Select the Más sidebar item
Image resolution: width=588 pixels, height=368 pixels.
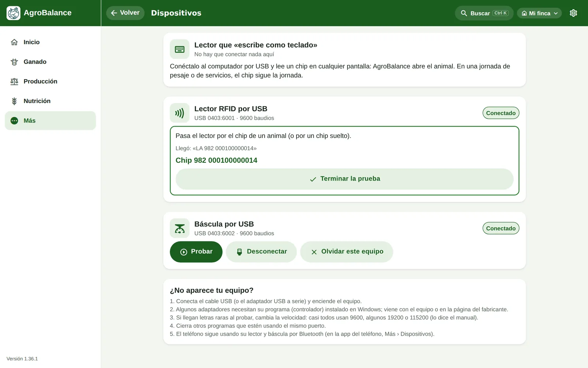pos(50,121)
